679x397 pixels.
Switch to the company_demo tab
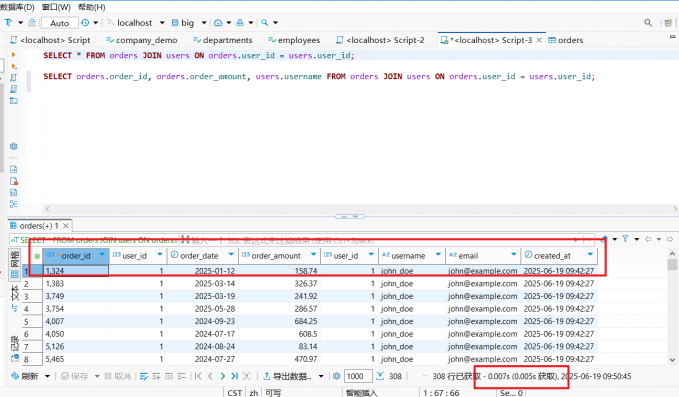pos(142,40)
